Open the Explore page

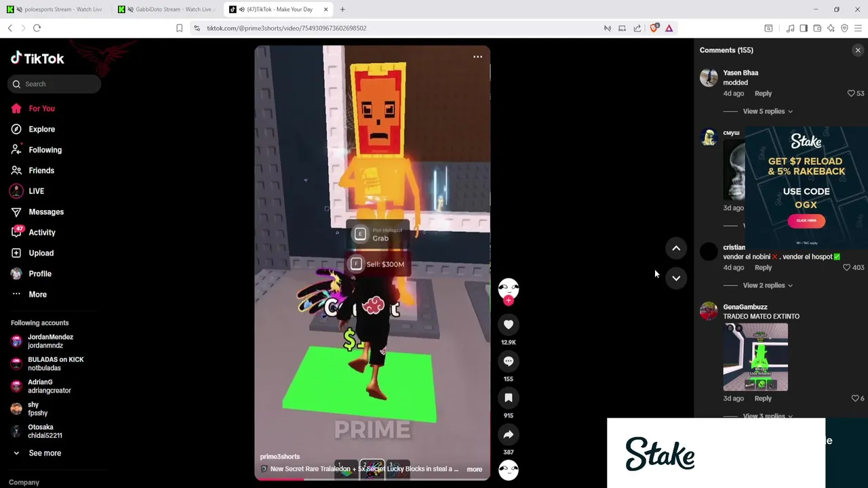pos(41,129)
